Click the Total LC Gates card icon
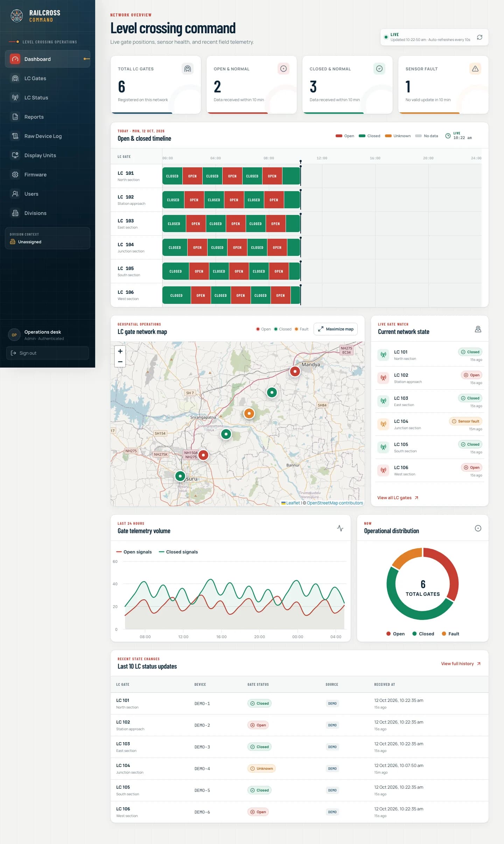The image size is (504, 844). (x=188, y=69)
